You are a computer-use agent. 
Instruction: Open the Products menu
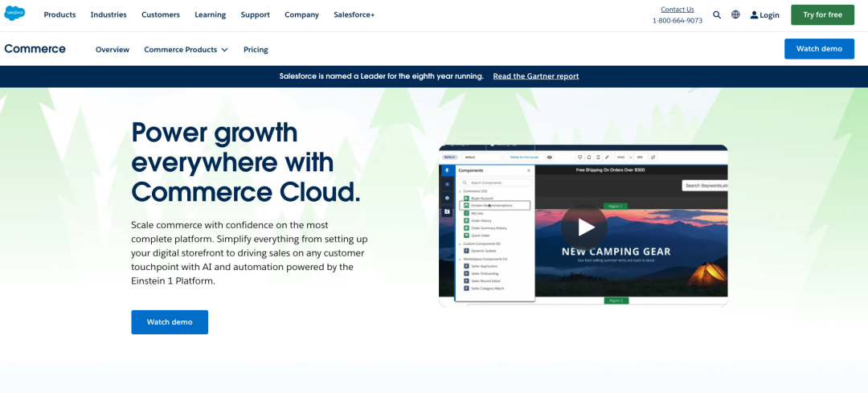pos(59,15)
